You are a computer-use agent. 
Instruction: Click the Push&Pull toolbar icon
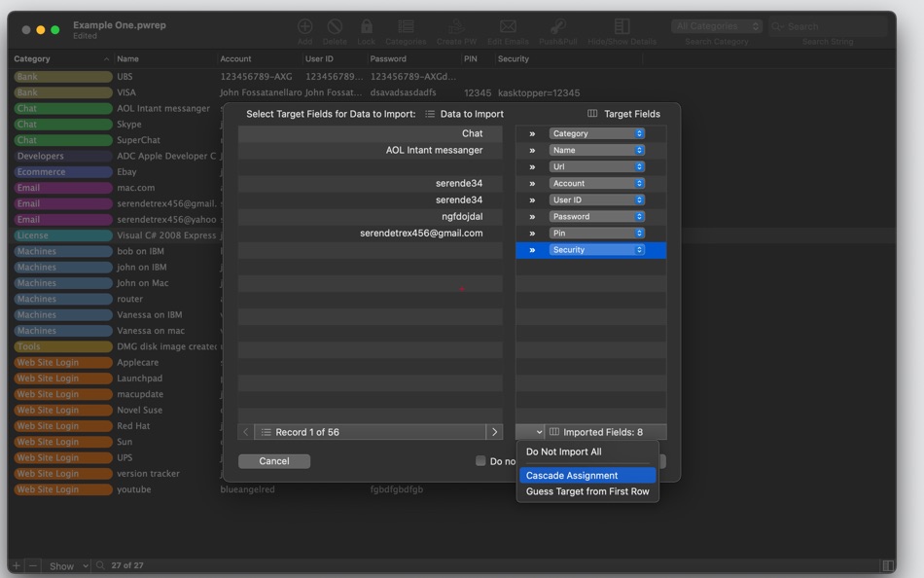click(557, 26)
